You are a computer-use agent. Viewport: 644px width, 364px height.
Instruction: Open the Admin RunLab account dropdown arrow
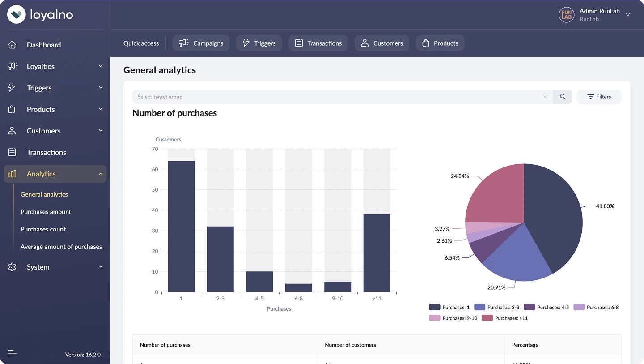coord(628,15)
